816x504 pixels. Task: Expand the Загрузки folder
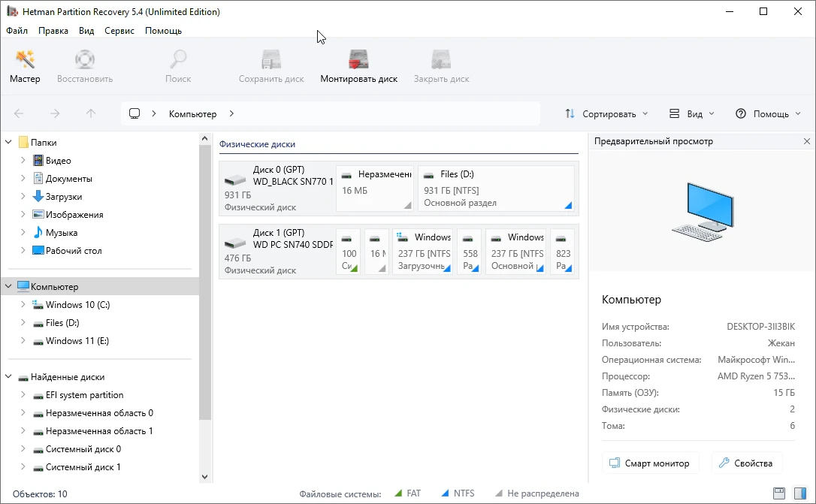[x=23, y=196]
